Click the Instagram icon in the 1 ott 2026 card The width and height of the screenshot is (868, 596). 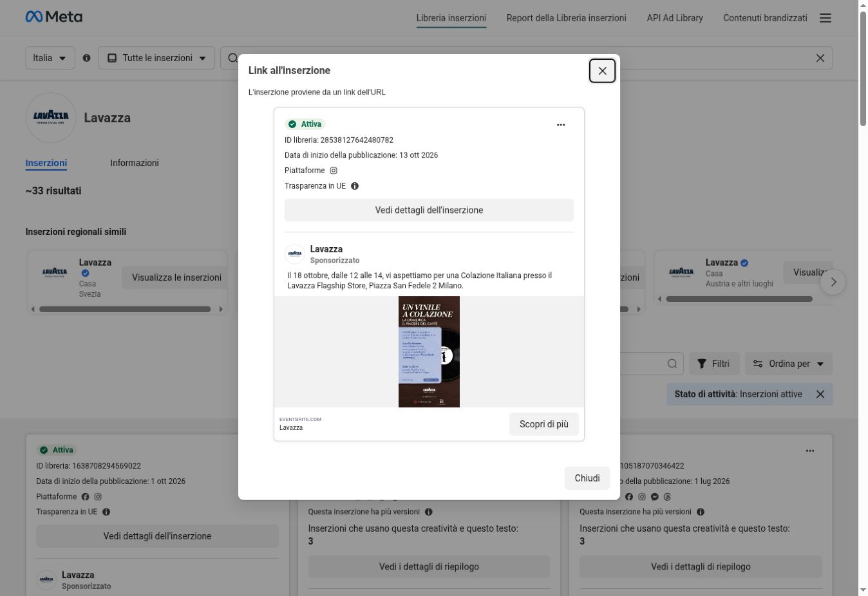click(x=98, y=497)
